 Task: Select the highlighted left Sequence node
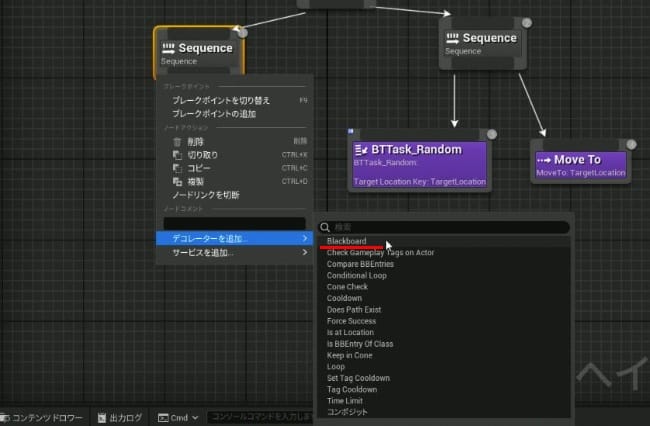[199, 53]
